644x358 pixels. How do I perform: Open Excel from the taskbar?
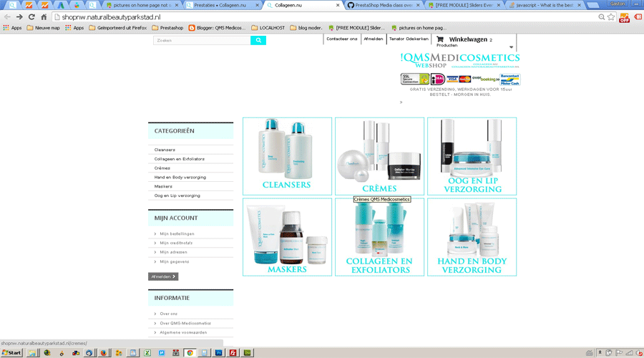tap(147, 353)
